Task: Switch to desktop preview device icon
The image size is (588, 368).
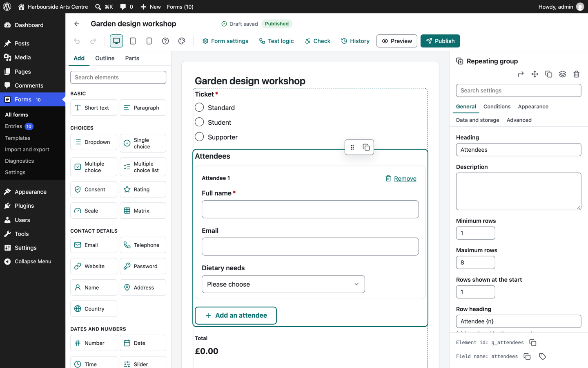Action: point(116,41)
